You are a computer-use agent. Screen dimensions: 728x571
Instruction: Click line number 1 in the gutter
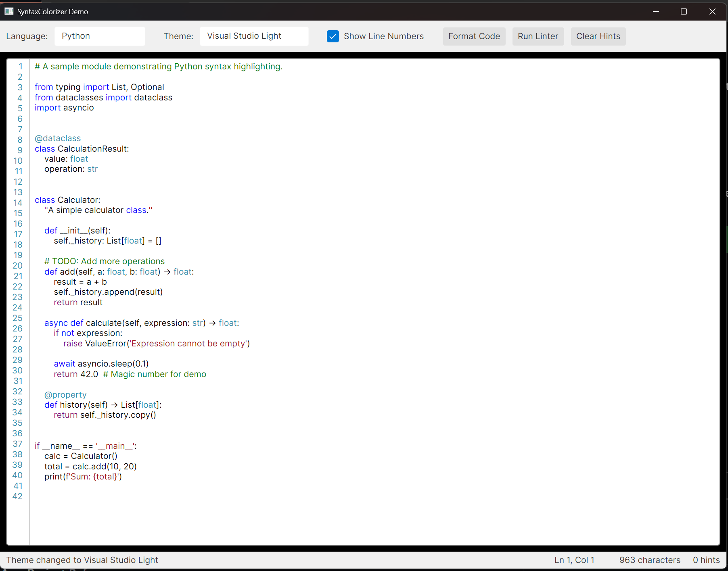point(20,66)
